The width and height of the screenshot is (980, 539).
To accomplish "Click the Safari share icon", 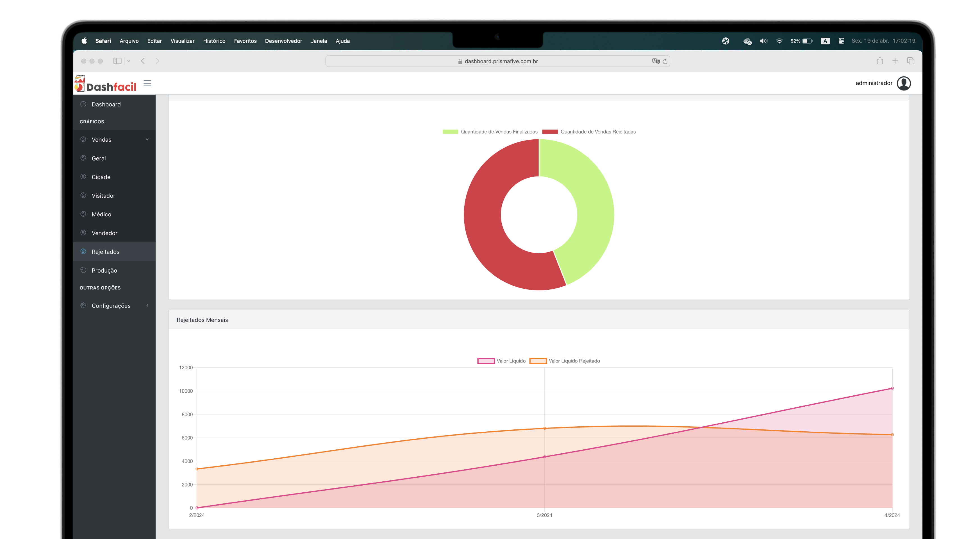I will pyautogui.click(x=879, y=61).
